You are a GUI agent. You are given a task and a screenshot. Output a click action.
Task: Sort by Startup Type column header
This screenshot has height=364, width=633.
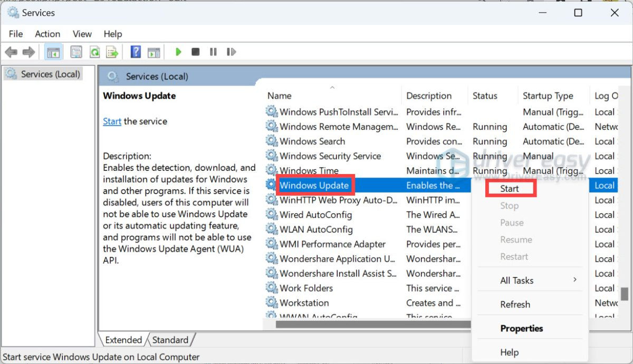pos(548,95)
